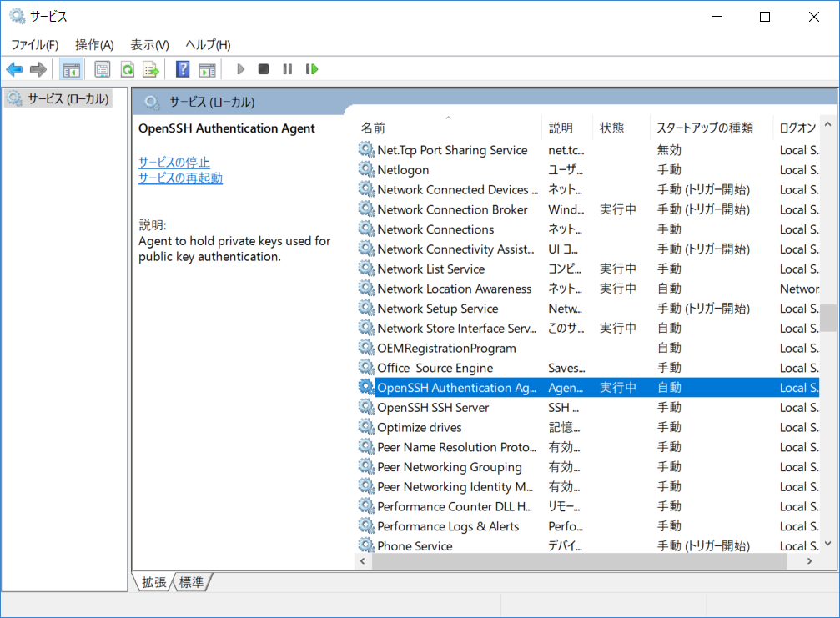Image resolution: width=840 pixels, height=618 pixels.
Task: Select Net.Tcp Port Sharing Service row
Action: tap(588, 150)
